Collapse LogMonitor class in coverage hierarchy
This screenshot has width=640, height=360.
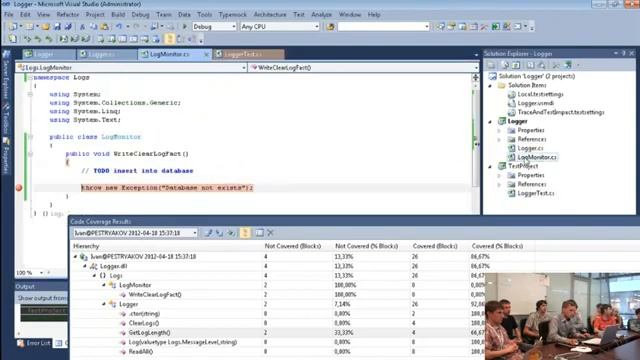(x=104, y=285)
